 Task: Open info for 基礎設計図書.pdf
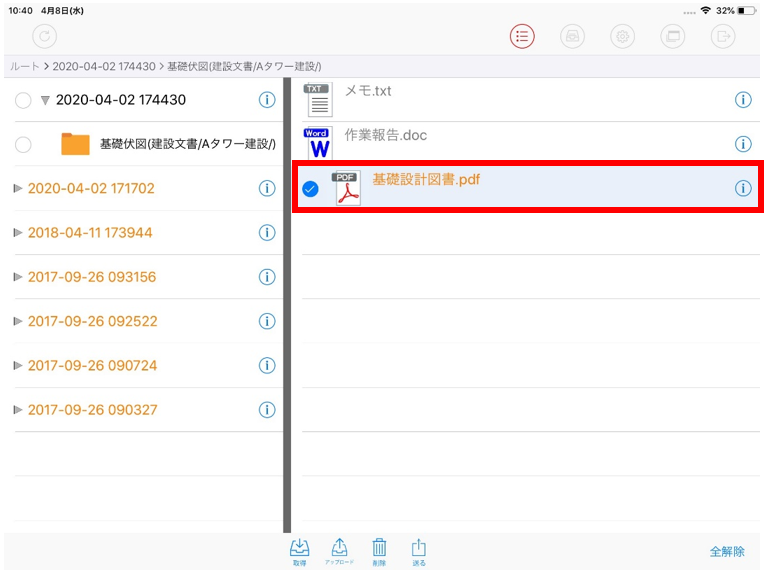tap(743, 188)
